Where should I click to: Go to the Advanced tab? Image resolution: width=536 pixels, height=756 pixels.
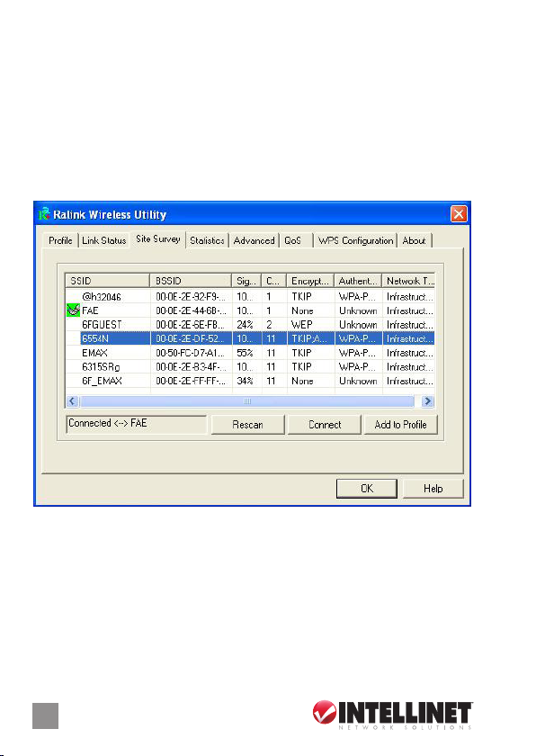(254, 240)
